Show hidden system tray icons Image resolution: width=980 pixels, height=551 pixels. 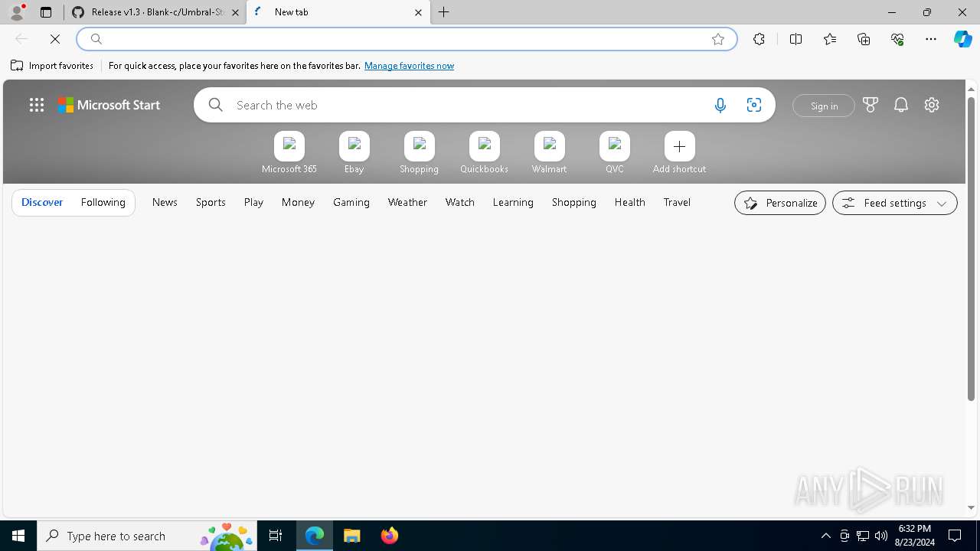click(x=826, y=536)
